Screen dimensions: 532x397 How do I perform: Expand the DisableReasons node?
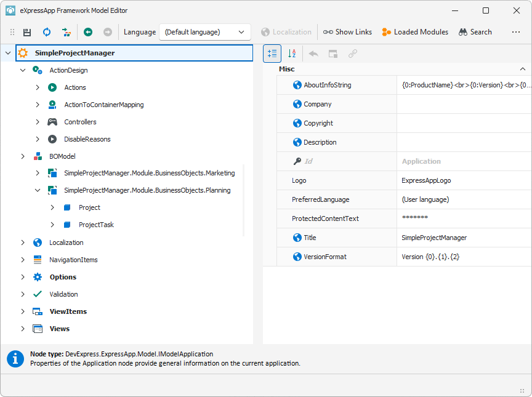(38, 139)
